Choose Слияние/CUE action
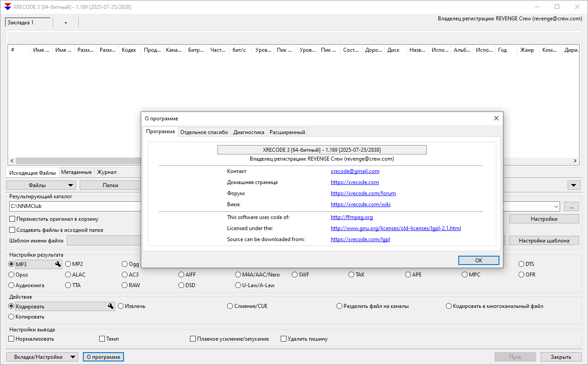The height and width of the screenshot is (365, 588). click(x=230, y=306)
